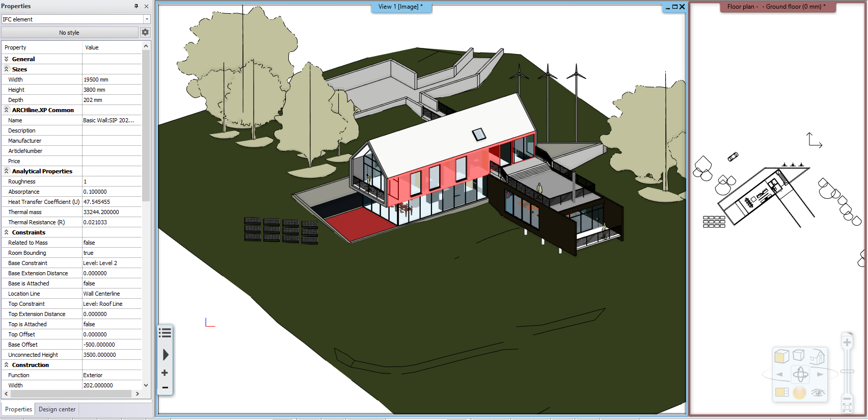Collapse the Analytical Properties section

tap(7, 171)
